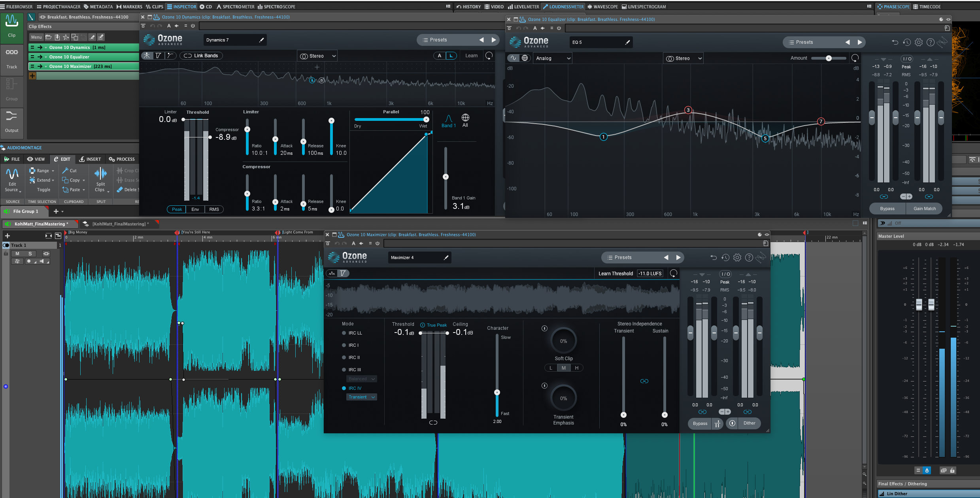The width and height of the screenshot is (980, 498).
Task: Select File Group 1 tab
Action: (x=25, y=211)
